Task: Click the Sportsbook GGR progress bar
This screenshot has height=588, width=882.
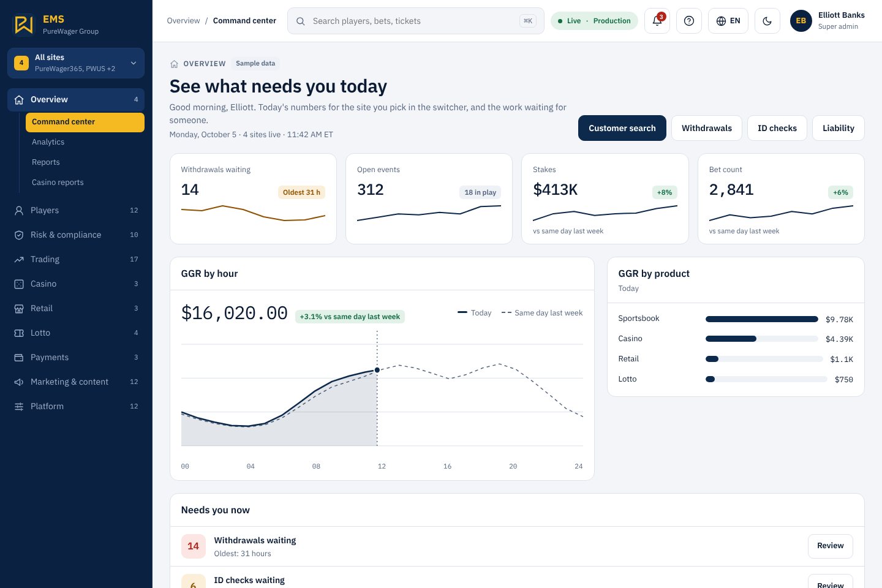Action: click(762, 319)
